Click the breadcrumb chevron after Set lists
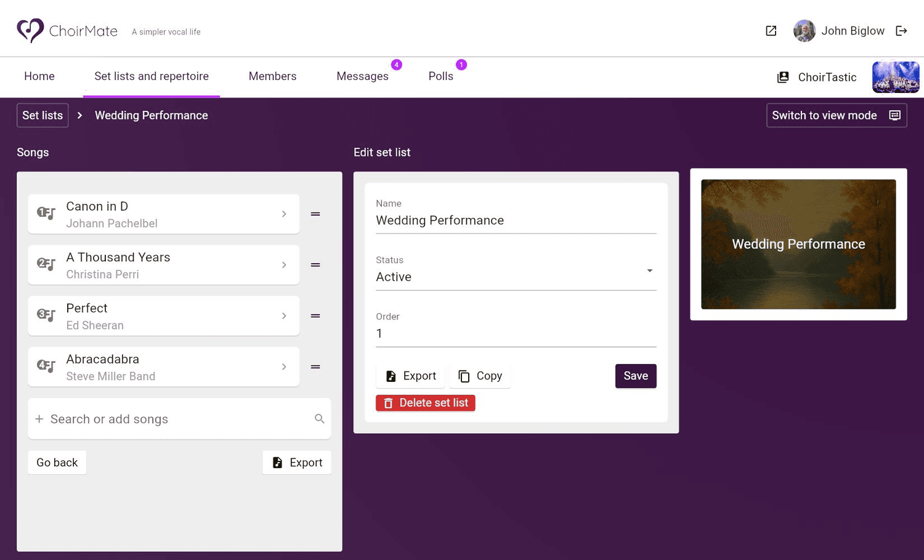The image size is (924, 560). coord(79,115)
